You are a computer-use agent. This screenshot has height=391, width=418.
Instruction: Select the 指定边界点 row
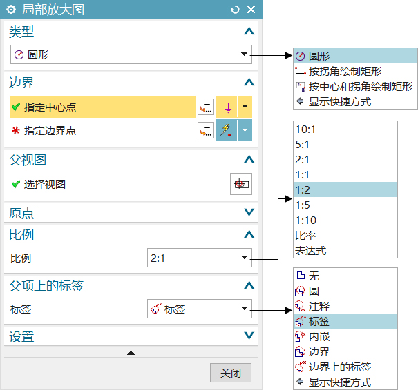pos(103,130)
